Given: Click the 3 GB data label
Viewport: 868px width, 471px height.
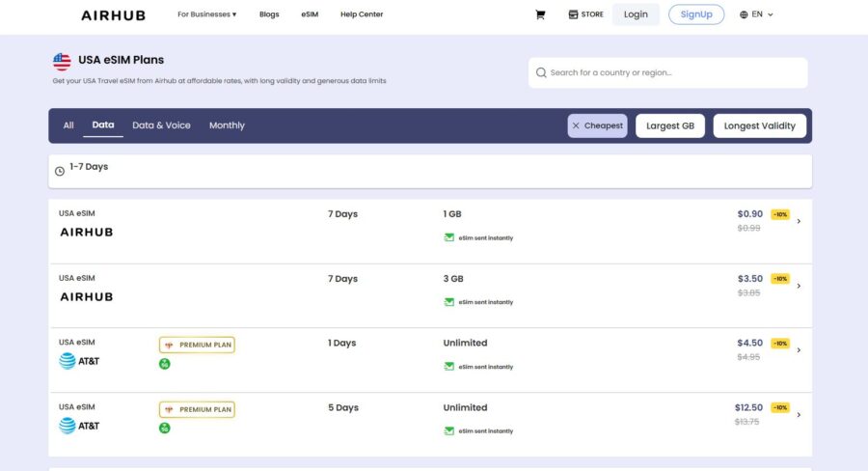Looking at the screenshot, I should click(453, 279).
